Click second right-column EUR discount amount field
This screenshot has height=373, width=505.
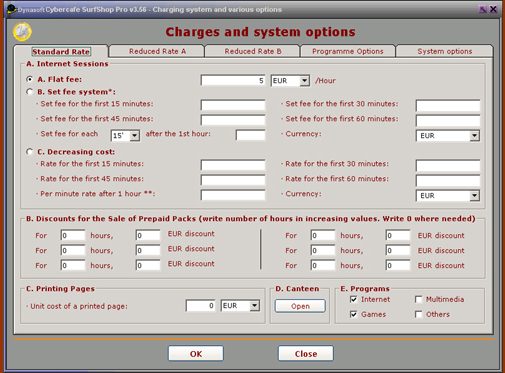click(398, 250)
